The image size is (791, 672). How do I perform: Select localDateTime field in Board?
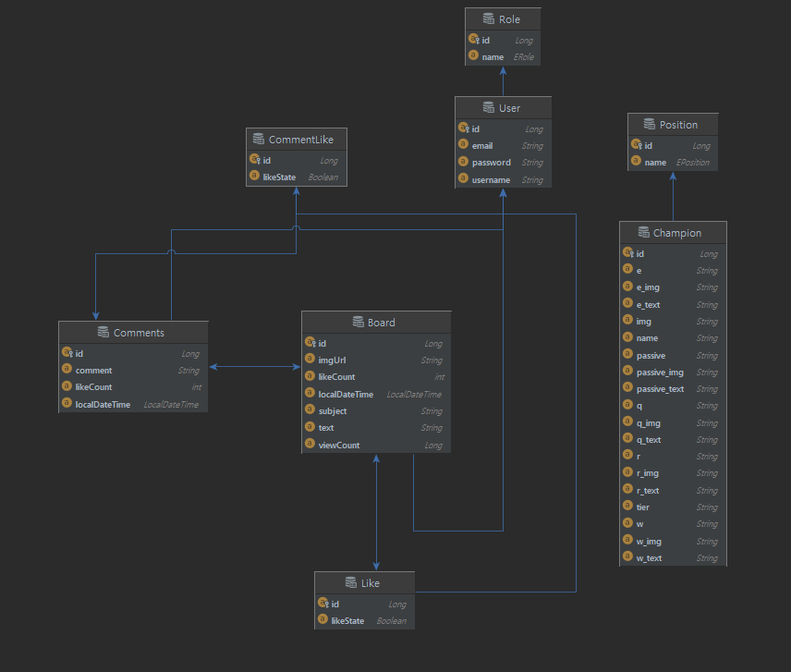click(376, 394)
